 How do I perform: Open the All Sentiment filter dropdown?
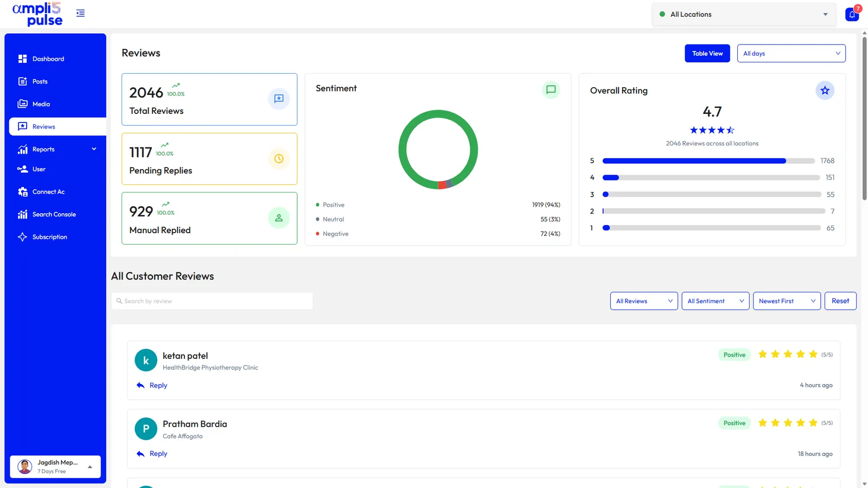tap(715, 301)
